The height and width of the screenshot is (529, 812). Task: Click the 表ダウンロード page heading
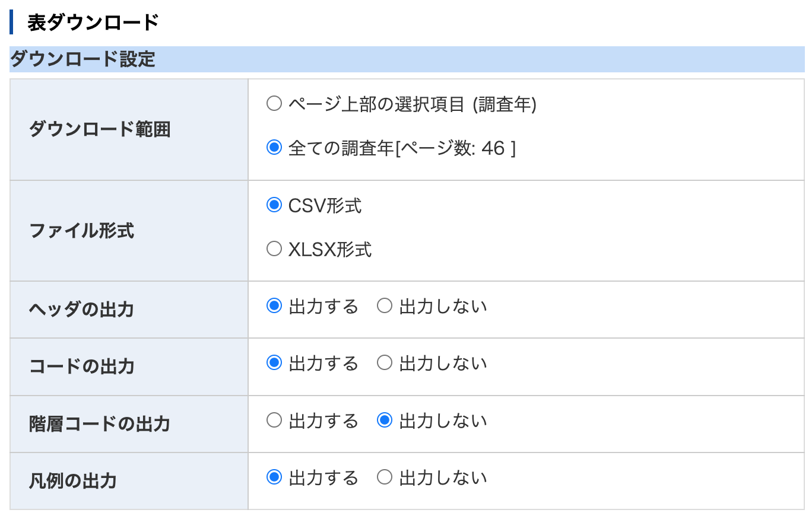coord(93,23)
